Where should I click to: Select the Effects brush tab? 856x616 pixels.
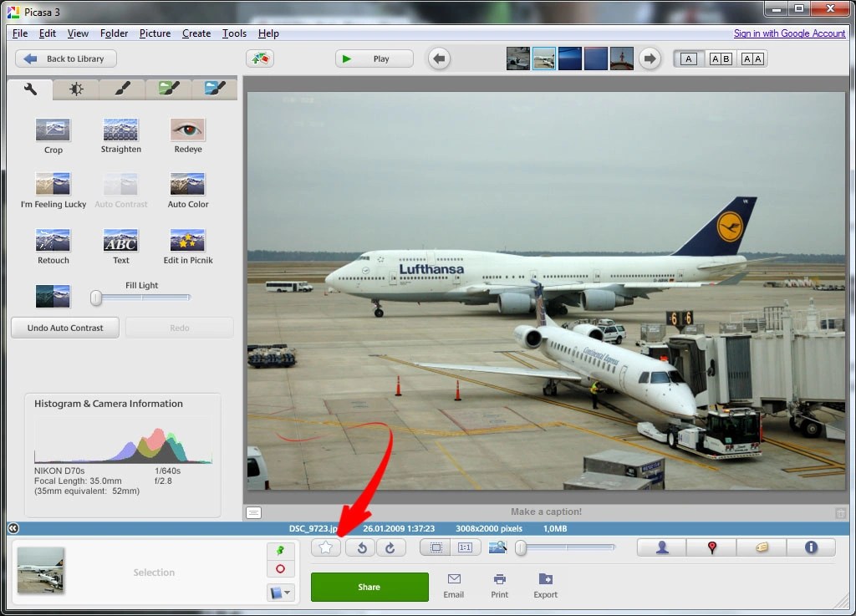(122, 89)
